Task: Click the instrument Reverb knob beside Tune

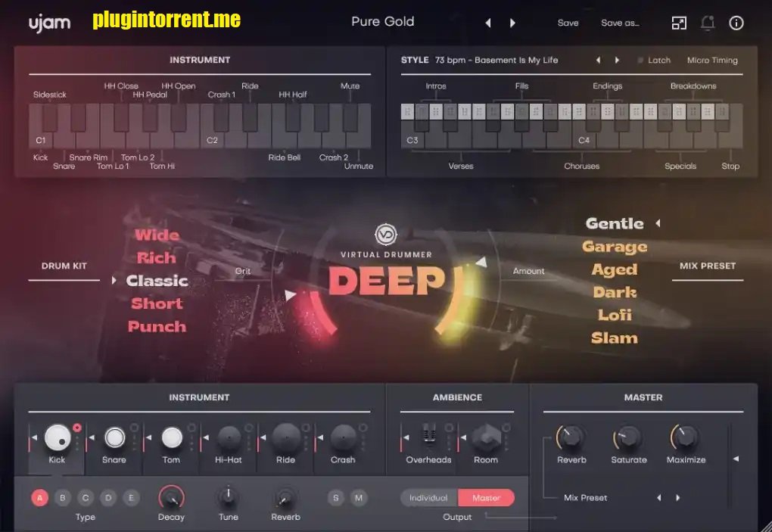Action: [285, 497]
